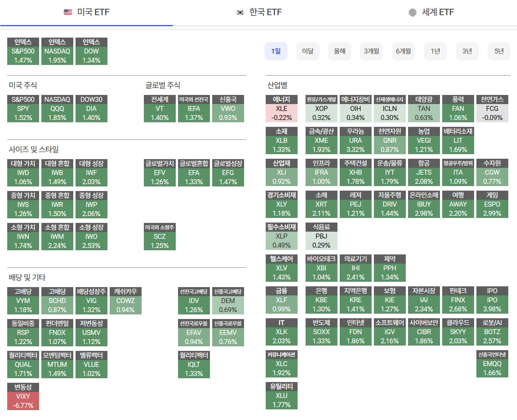
Task: Open the EMQQ 신흥국인터넷 tile
Action: pos(492,364)
